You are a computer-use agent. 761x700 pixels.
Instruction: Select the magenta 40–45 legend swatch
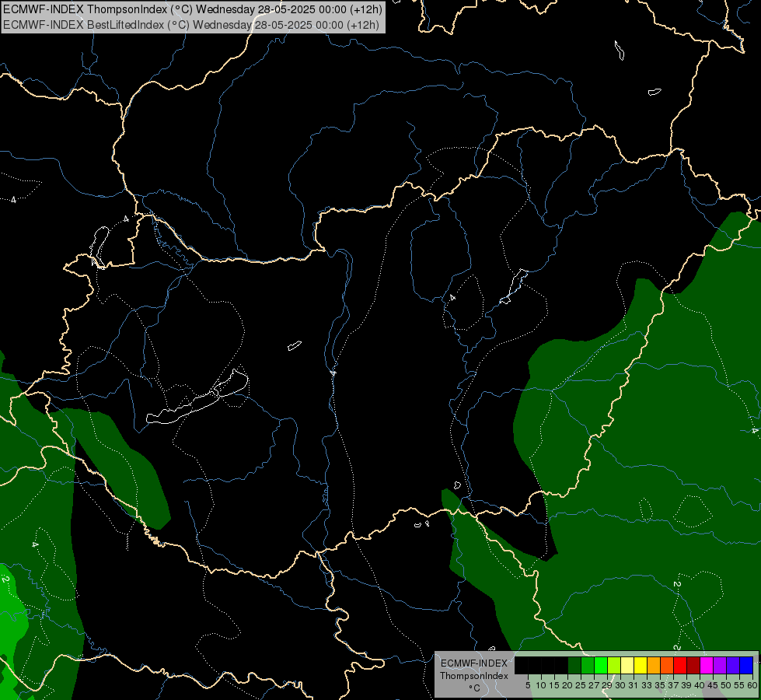pos(707,665)
